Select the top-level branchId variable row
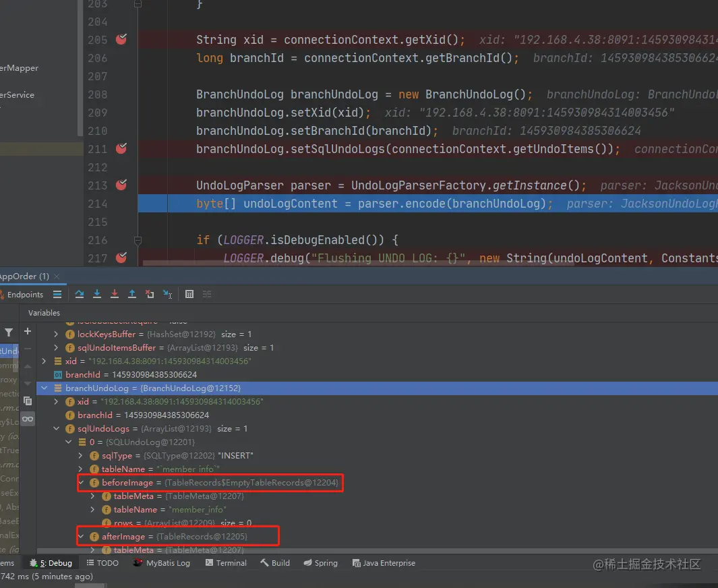718x588 pixels. click(x=377, y=375)
